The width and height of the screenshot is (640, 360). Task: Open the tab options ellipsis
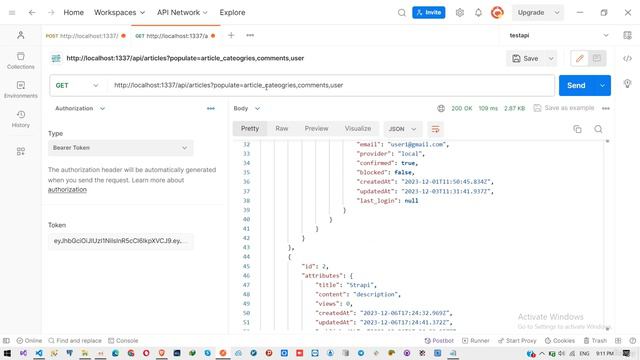[250, 36]
